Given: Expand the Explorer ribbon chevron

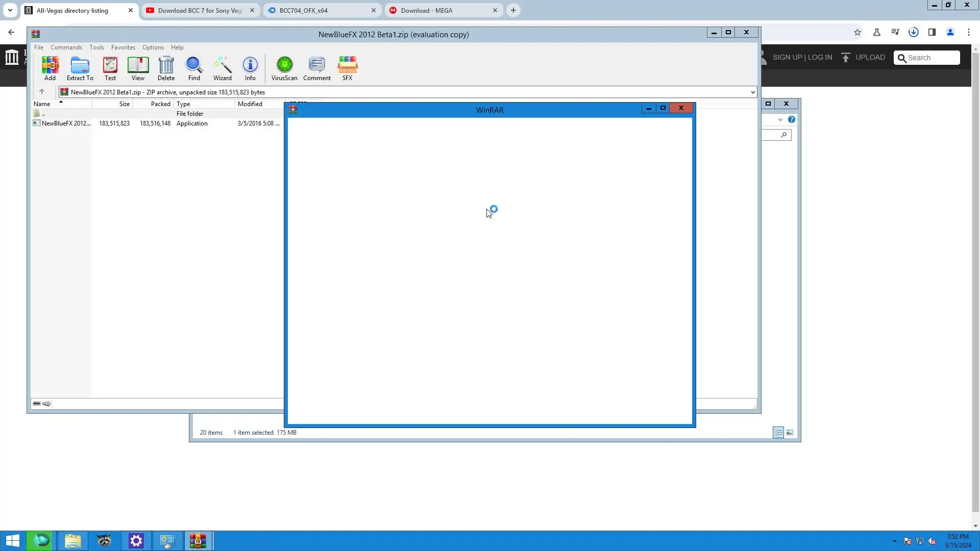Looking at the screenshot, I should pos(780,119).
